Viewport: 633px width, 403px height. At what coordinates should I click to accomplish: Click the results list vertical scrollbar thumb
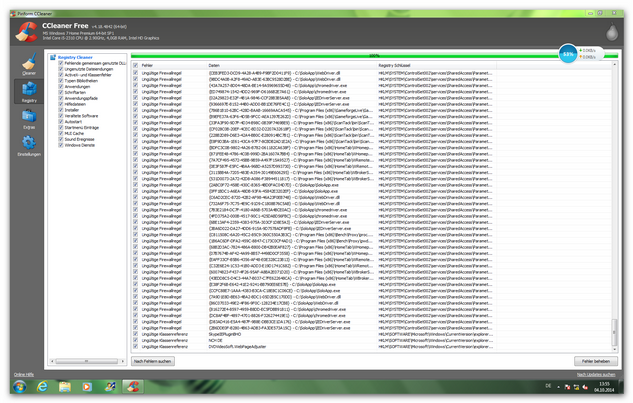coord(614,332)
